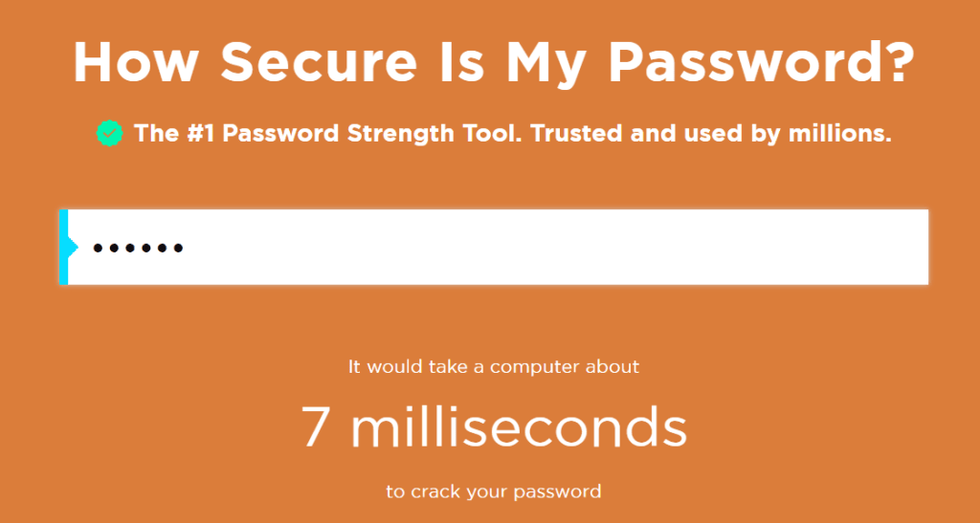Focus the white password input field
Image resolution: width=980 pixels, height=523 pixels.
(x=498, y=248)
